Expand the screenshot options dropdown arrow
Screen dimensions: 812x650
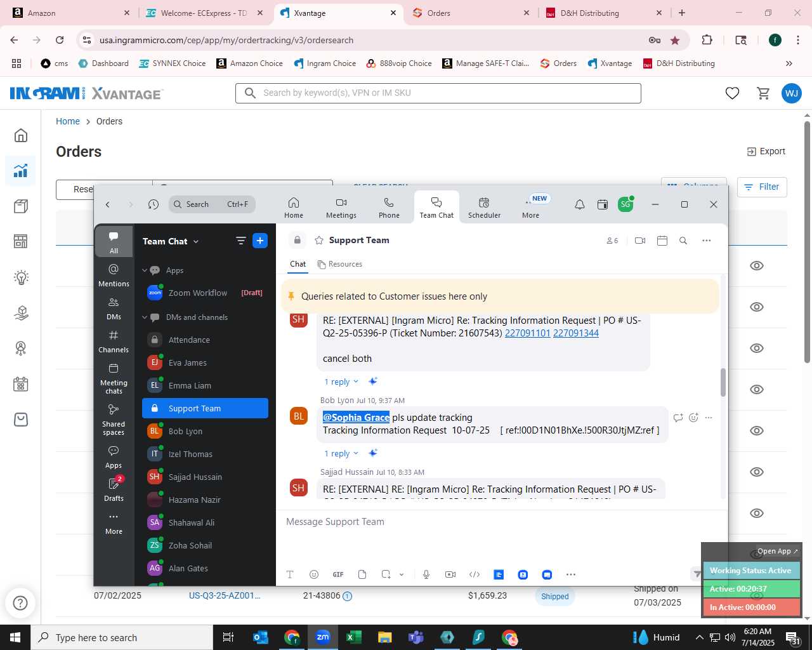402,574
